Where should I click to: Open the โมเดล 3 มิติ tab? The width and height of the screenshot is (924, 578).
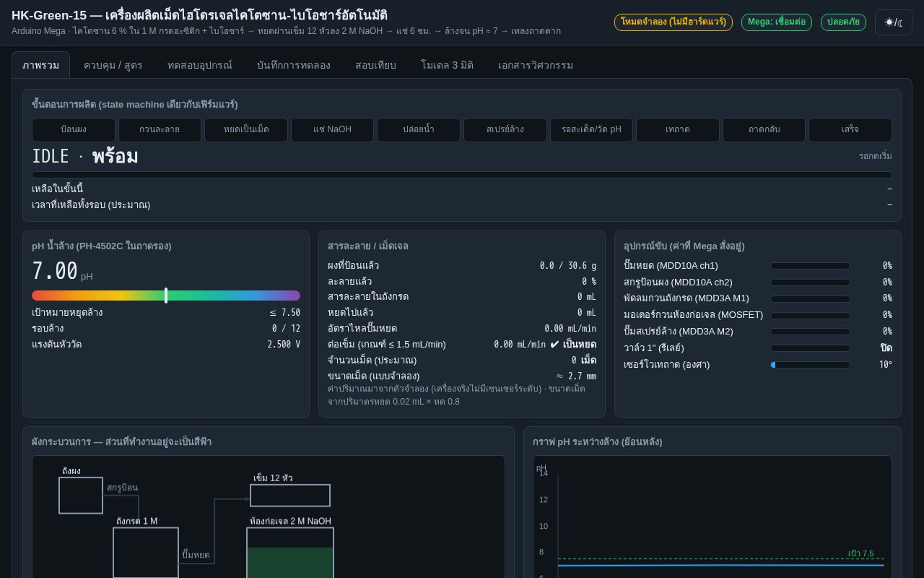click(x=447, y=65)
